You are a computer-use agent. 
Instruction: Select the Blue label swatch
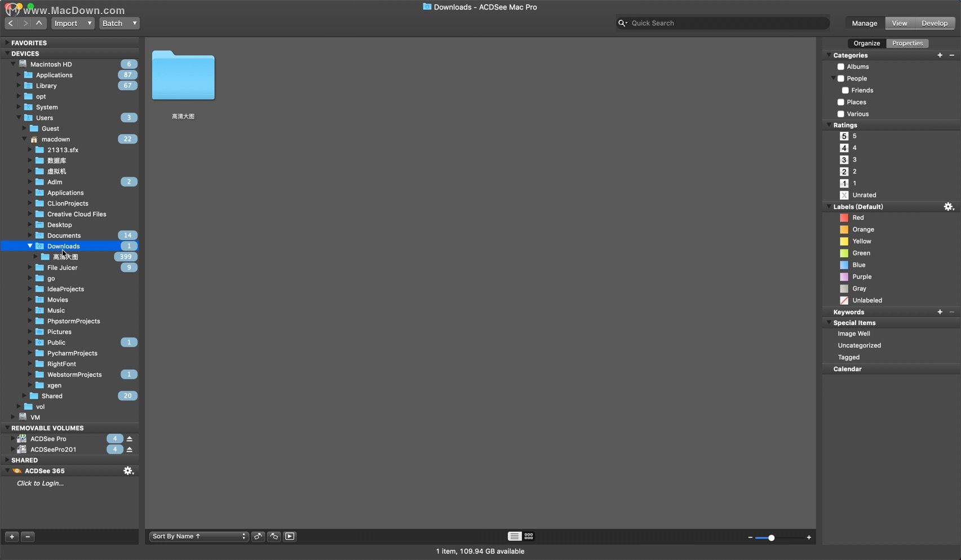[x=844, y=265]
